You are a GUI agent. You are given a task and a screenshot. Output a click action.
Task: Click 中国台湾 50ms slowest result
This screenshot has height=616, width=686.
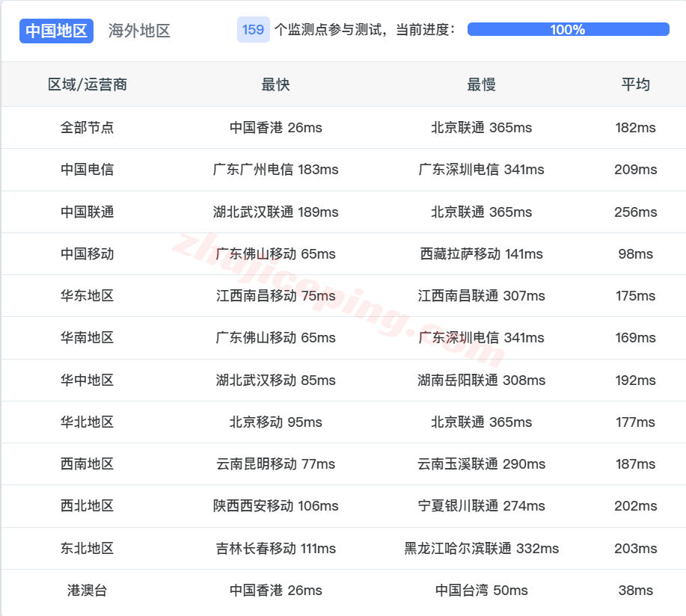pyautogui.click(x=483, y=590)
